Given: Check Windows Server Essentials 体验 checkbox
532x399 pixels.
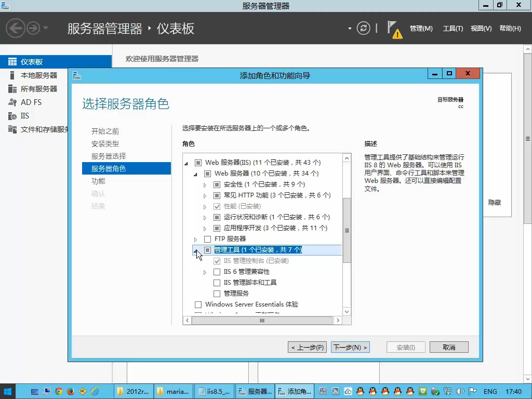Looking at the screenshot, I should [198, 304].
